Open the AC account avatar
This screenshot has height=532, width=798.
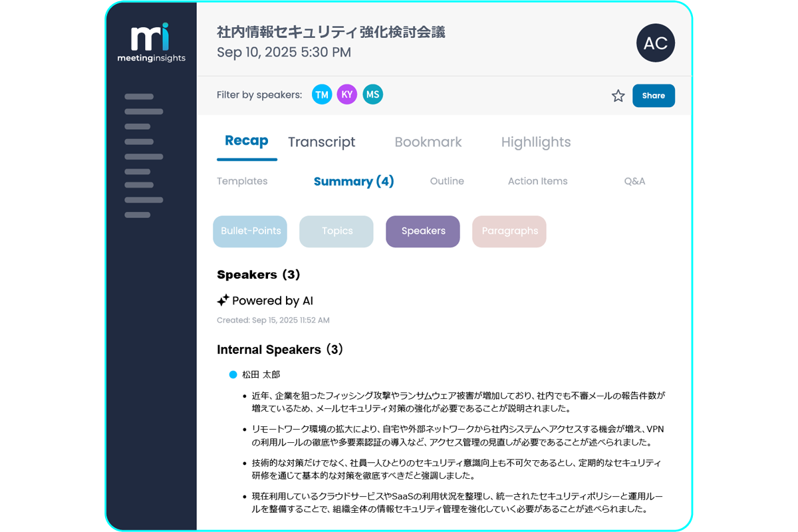point(656,43)
